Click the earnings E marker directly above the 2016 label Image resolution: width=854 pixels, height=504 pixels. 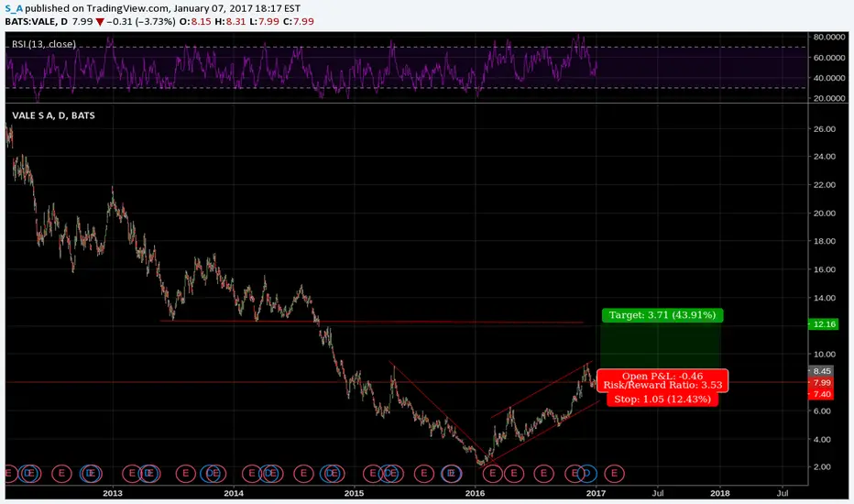point(492,474)
